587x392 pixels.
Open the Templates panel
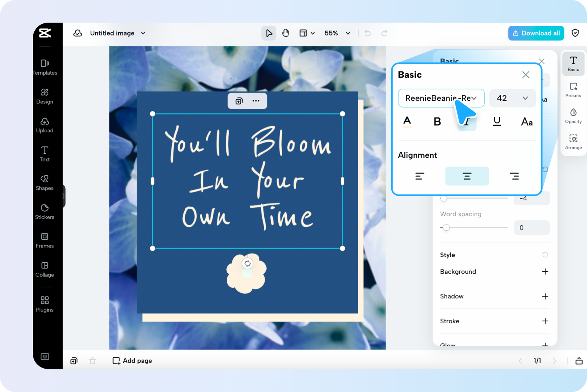point(44,67)
